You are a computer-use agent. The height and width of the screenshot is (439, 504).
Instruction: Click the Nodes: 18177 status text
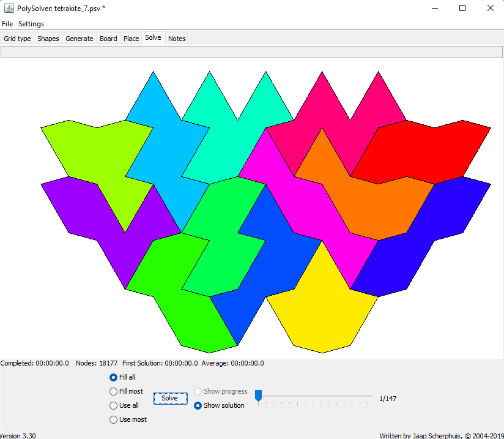coord(97,363)
